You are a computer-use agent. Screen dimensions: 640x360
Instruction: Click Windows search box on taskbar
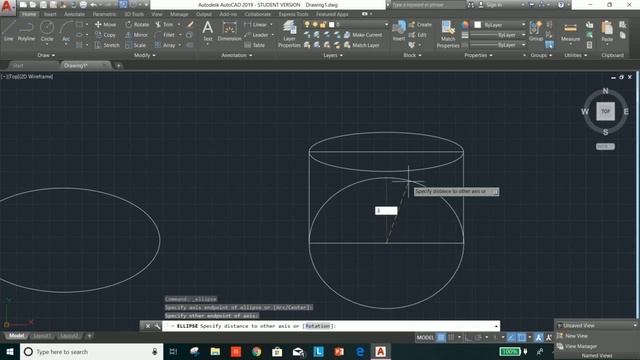91,351
